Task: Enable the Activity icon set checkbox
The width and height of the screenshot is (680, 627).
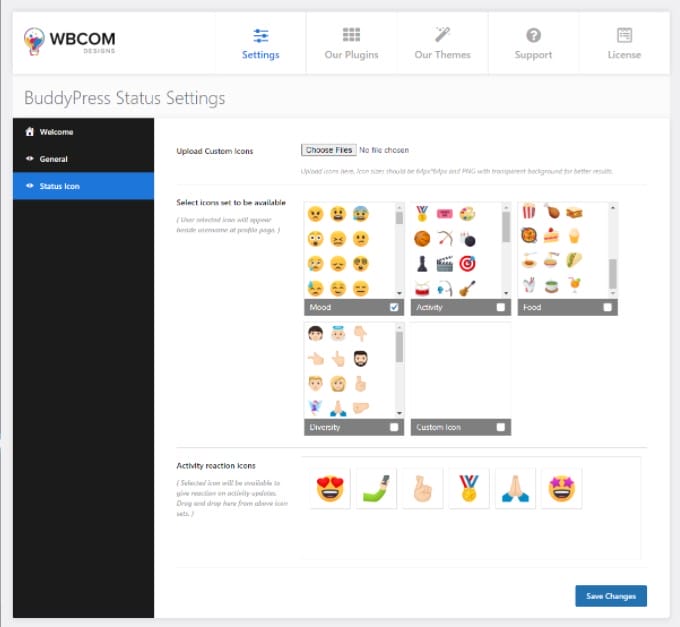Action: (x=500, y=307)
